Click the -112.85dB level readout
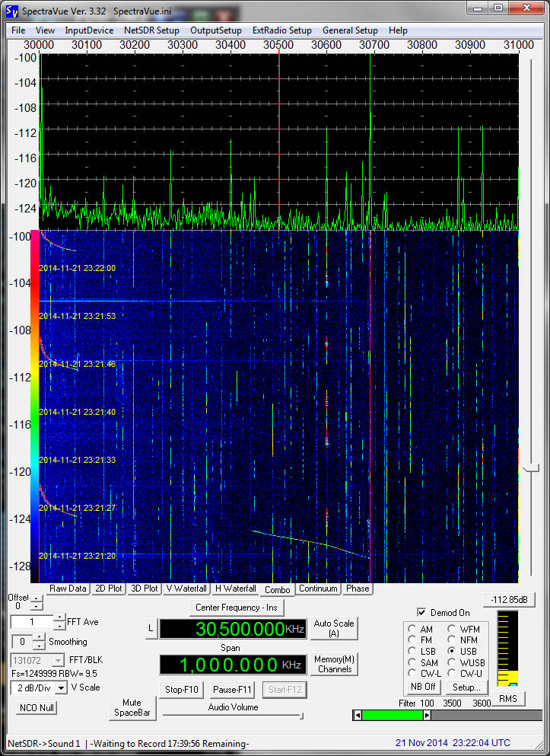This screenshot has width=550, height=756. (x=509, y=600)
